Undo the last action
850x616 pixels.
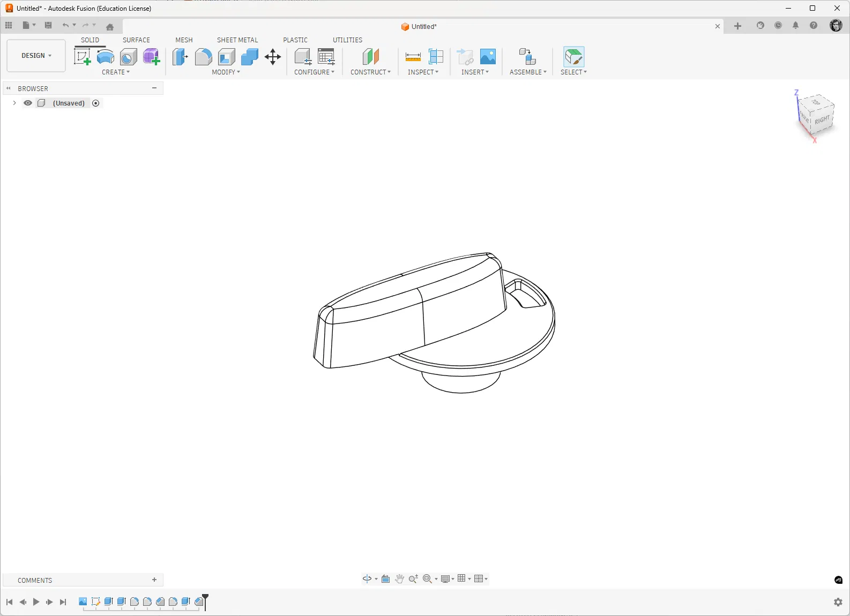pyautogui.click(x=65, y=25)
